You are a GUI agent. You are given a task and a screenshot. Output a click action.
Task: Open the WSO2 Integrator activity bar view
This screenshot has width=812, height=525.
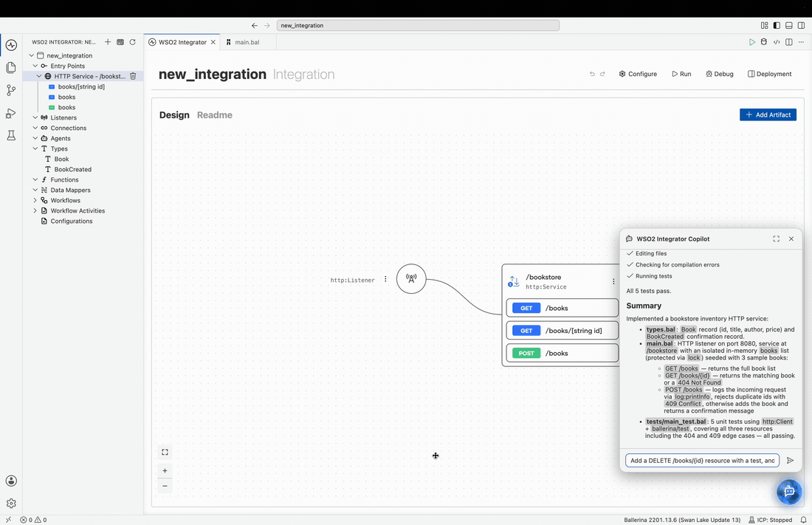click(11, 45)
